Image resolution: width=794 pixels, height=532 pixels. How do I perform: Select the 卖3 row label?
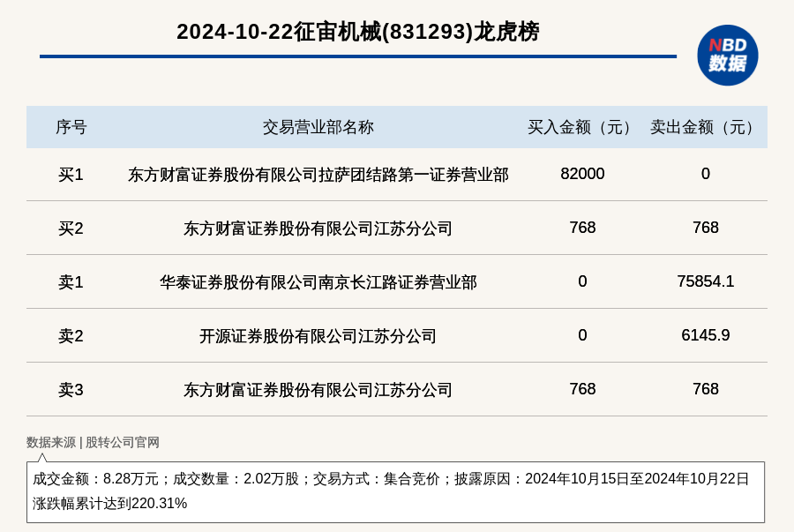71,389
